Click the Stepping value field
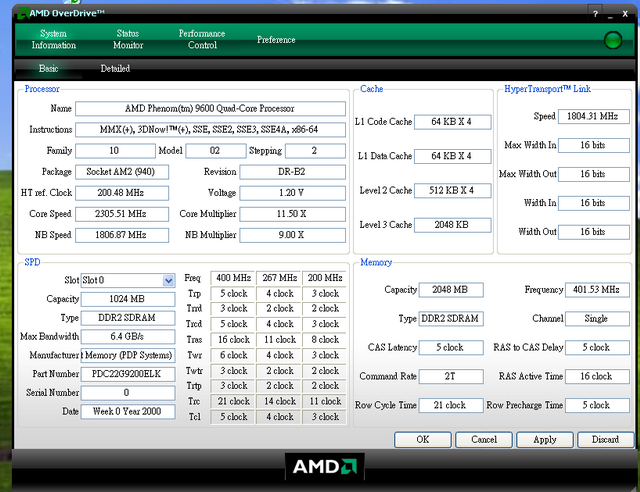 (x=315, y=151)
